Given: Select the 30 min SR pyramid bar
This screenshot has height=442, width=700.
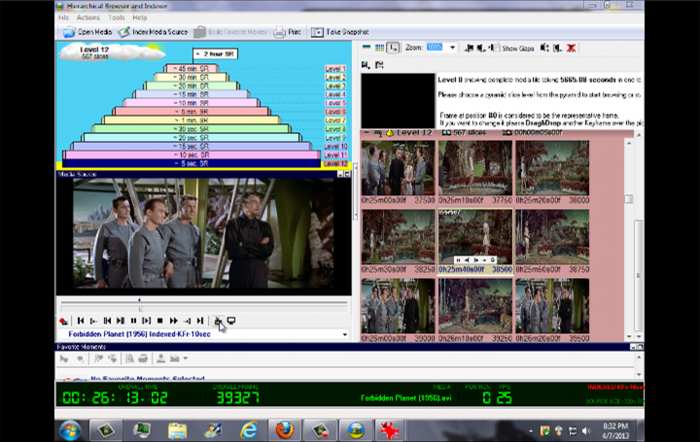Looking at the screenshot, I should (191, 77).
